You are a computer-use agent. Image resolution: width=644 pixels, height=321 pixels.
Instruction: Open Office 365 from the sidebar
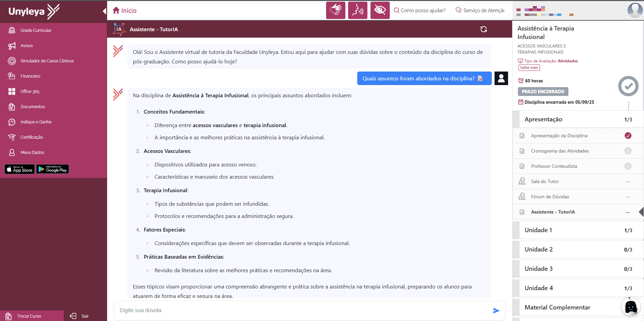pos(53,92)
